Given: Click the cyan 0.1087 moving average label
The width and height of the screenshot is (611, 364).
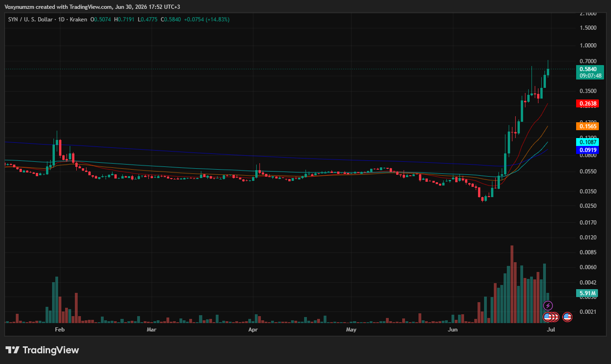Looking at the screenshot, I should click(x=587, y=142).
